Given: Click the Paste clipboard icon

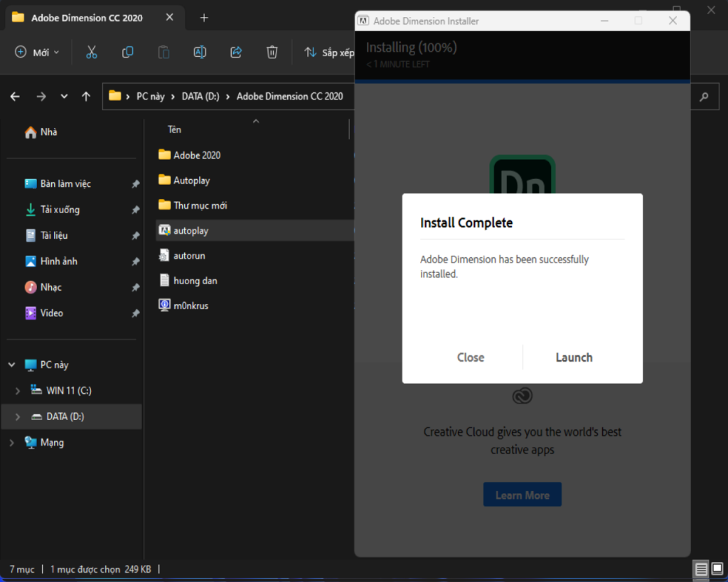Looking at the screenshot, I should [x=164, y=52].
